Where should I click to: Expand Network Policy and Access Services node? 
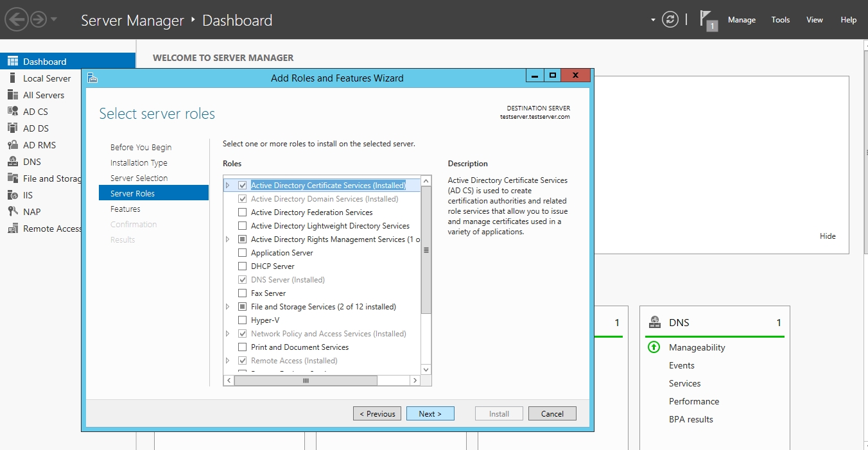coord(227,333)
